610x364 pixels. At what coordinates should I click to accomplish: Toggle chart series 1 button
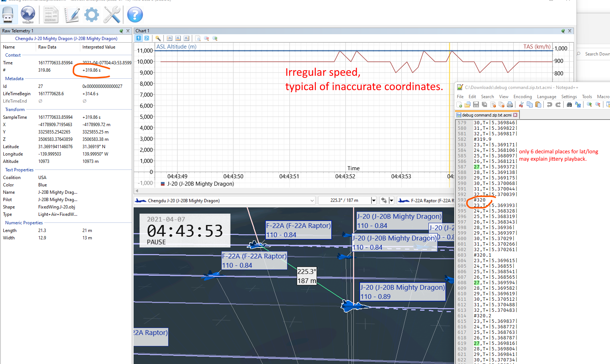pos(138,38)
